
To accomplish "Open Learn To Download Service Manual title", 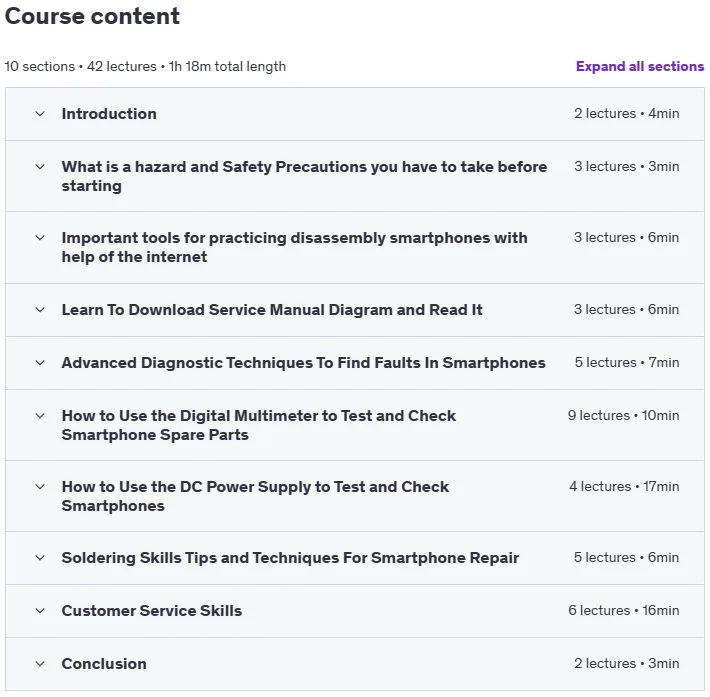I will coord(272,310).
